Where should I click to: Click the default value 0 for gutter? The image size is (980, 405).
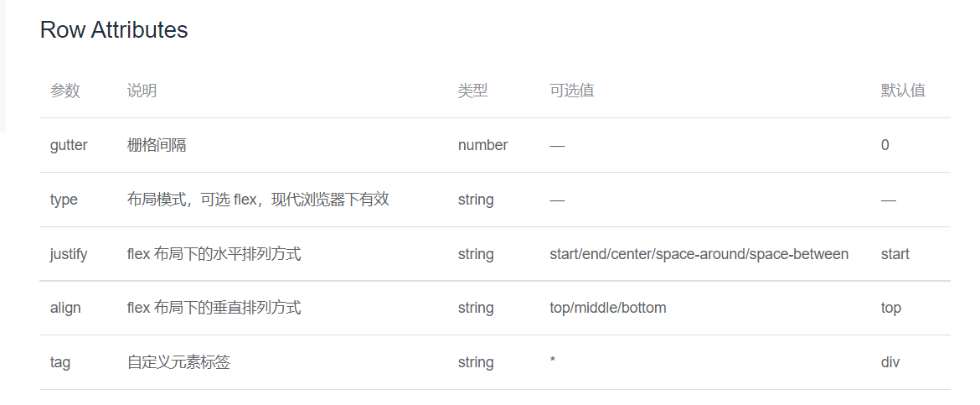(885, 145)
